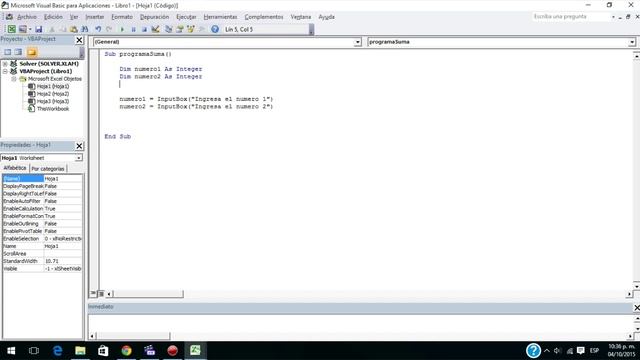Toggle Full Module View button below code
Viewport: 640px width, 360px height.
coord(100,293)
